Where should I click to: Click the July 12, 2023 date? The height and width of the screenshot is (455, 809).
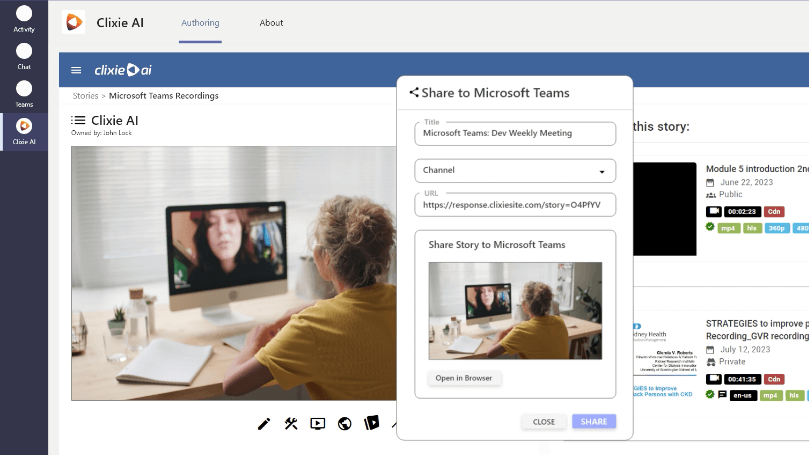click(x=746, y=349)
